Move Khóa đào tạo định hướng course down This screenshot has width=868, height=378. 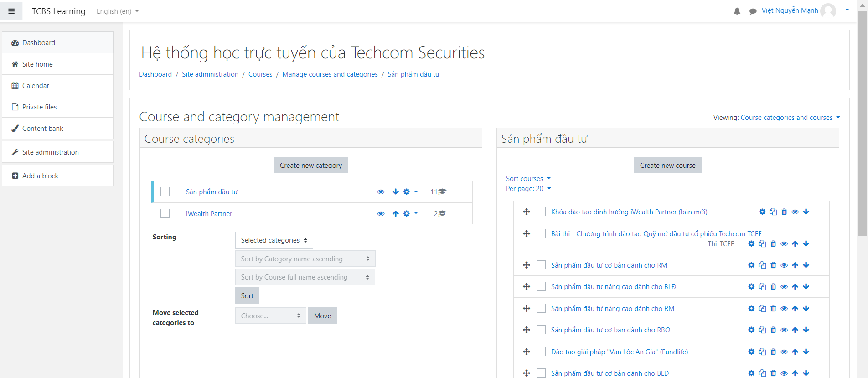806,212
